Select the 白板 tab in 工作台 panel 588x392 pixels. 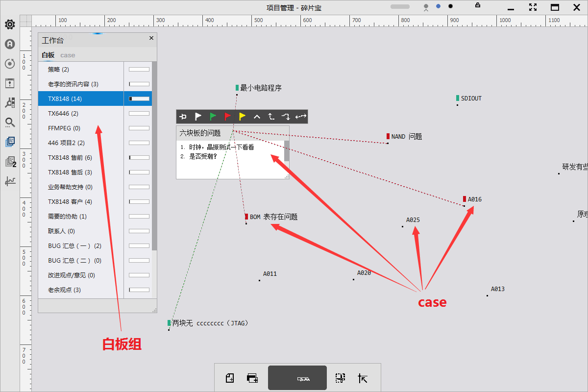[x=47, y=55]
